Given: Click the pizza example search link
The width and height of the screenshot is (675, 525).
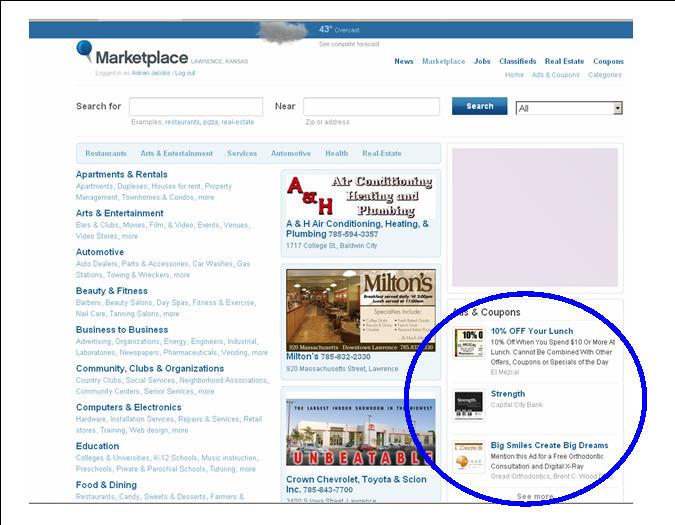Looking at the screenshot, I should click(x=211, y=122).
